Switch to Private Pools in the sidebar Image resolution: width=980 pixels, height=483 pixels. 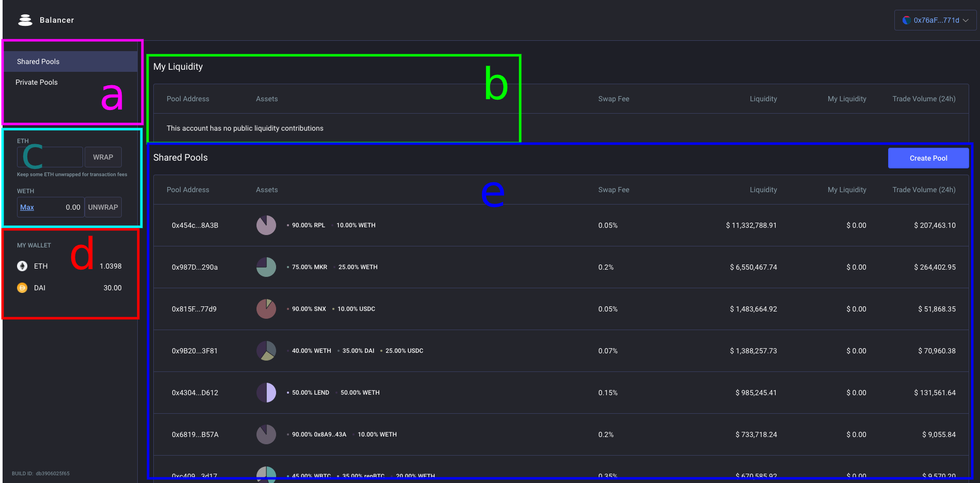37,82
